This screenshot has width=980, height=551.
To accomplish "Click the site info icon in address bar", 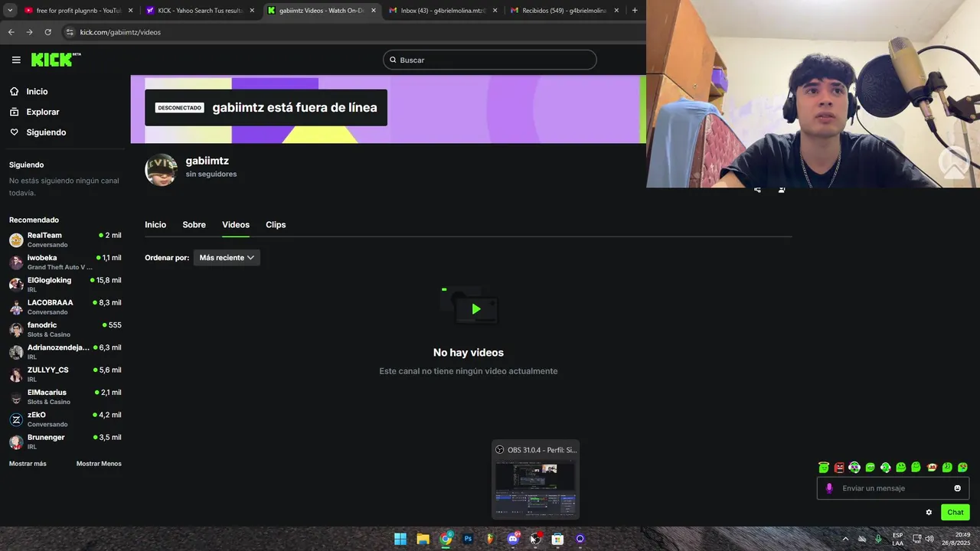I will coord(70,32).
